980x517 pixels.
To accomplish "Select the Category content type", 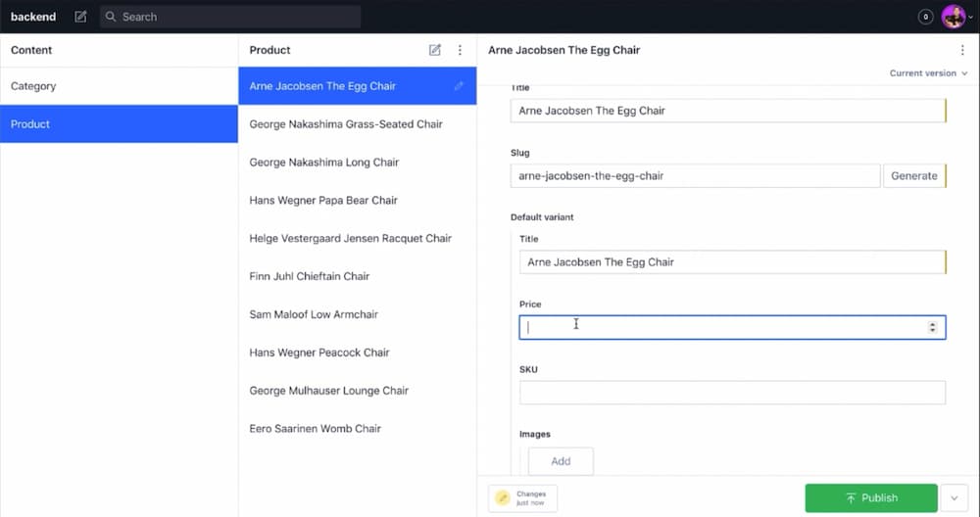I will (x=119, y=86).
